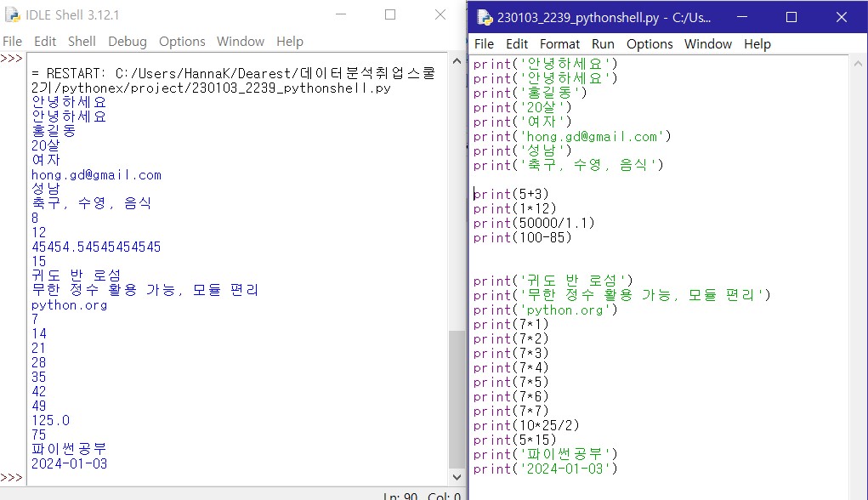
Task: Open Options menu in the editor window
Action: pyautogui.click(x=650, y=44)
